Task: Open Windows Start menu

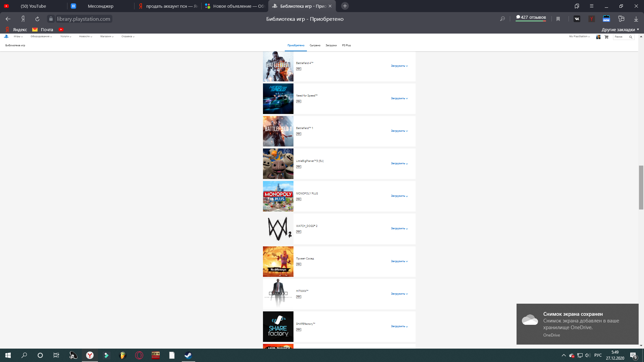Action: pos(8,355)
